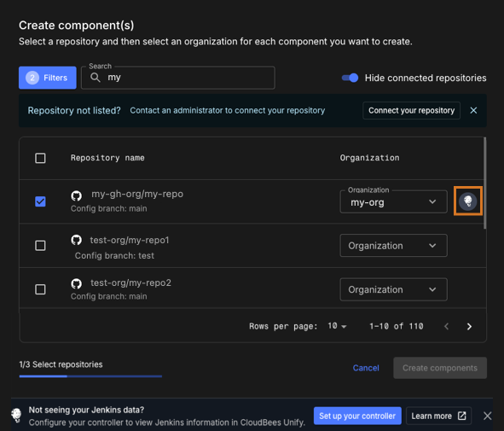This screenshot has height=431, width=504.
Task: Open Organization dropdown for test-org/my-repo2
Action: click(393, 289)
